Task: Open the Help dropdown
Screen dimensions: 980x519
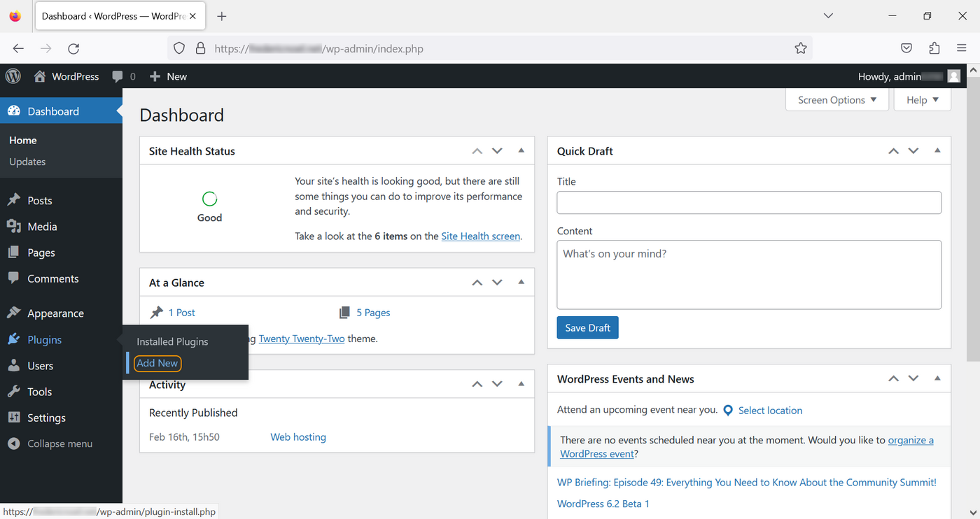Action: click(921, 99)
